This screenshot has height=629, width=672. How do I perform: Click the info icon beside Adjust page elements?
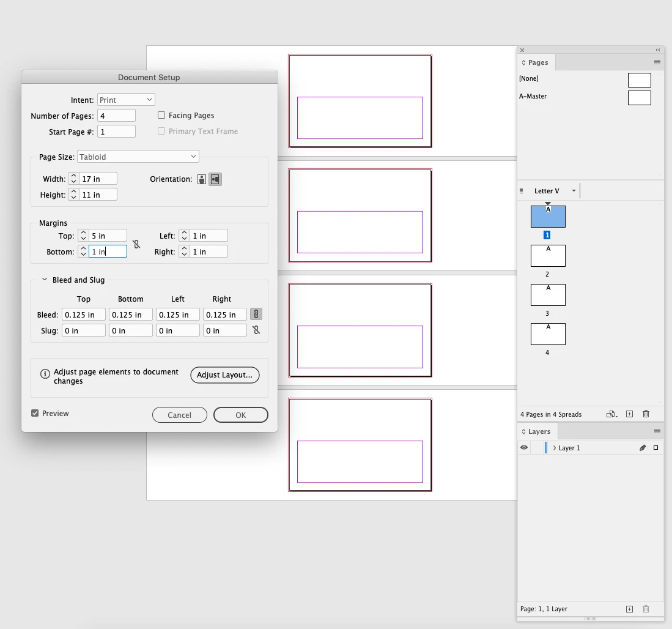click(x=45, y=374)
